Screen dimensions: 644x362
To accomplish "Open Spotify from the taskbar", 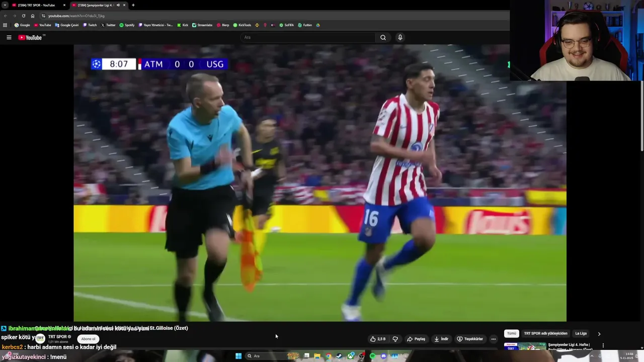I will click(x=372, y=356).
